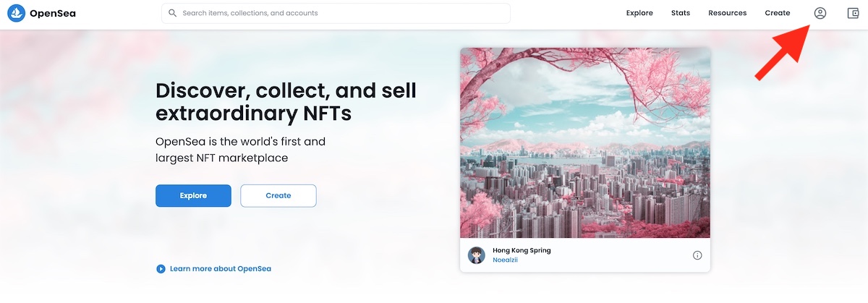Open the Explore menu in navbar
This screenshot has width=868, height=303.
[639, 13]
